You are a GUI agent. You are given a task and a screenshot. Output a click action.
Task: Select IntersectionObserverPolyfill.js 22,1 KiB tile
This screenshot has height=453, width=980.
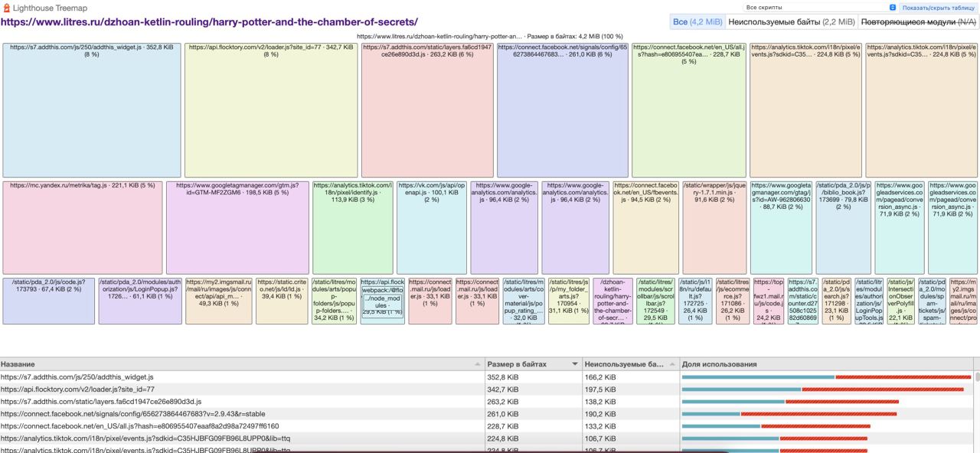pos(900,301)
